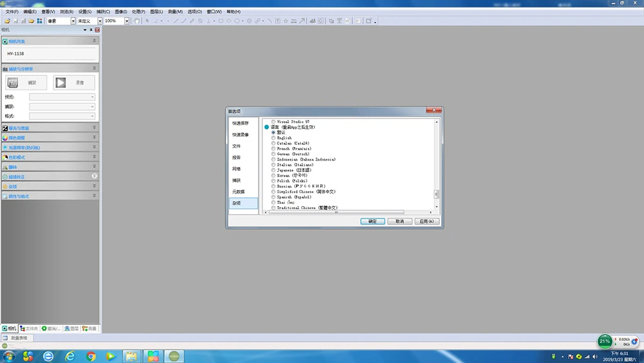Click the dialog horizontal scrollbar

point(336,213)
